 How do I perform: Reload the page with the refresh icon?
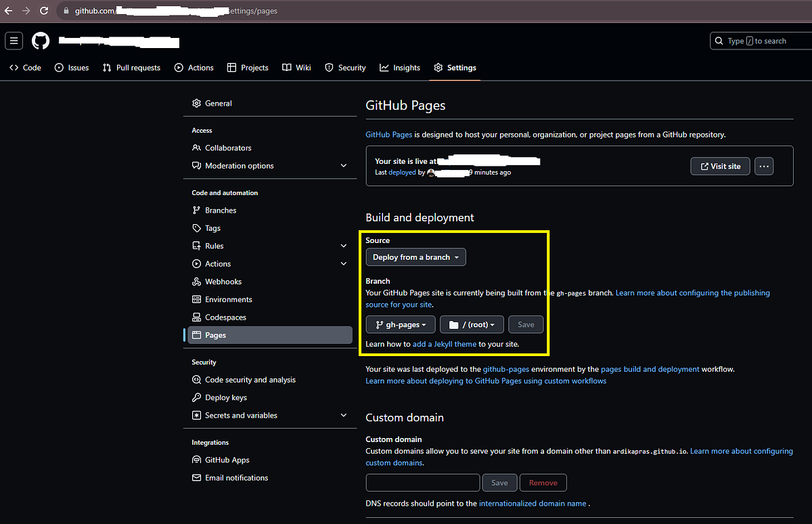coord(44,11)
